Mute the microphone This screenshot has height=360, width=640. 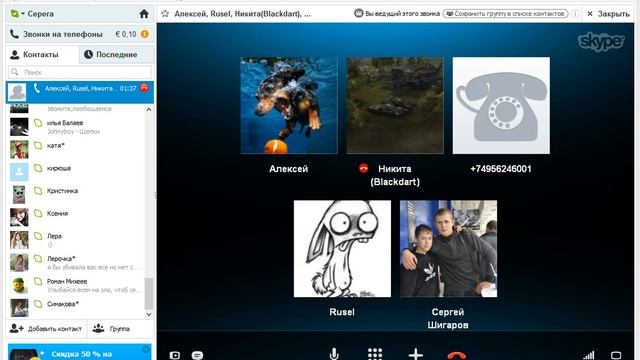tap(334, 354)
